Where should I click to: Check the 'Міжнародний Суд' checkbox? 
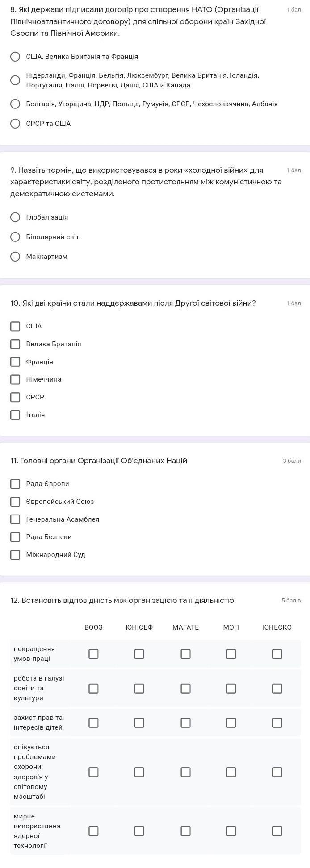[x=15, y=555]
